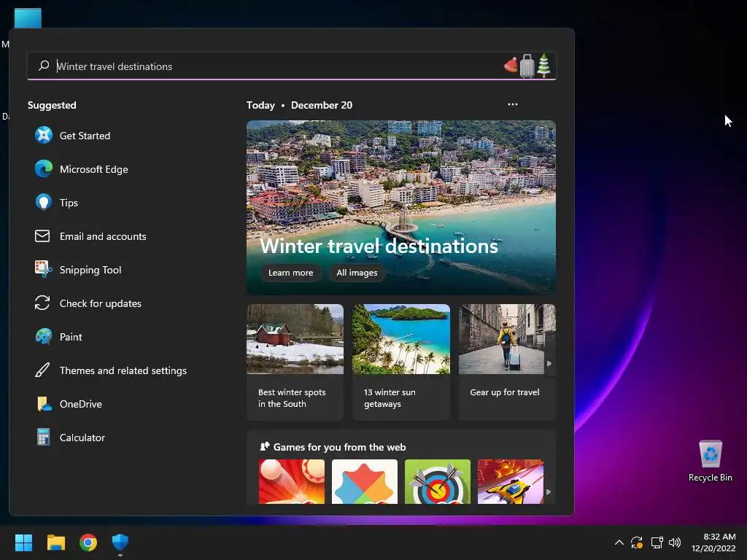Launch the OneDrive icon
The height and width of the screenshot is (560, 747).
tap(44, 404)
